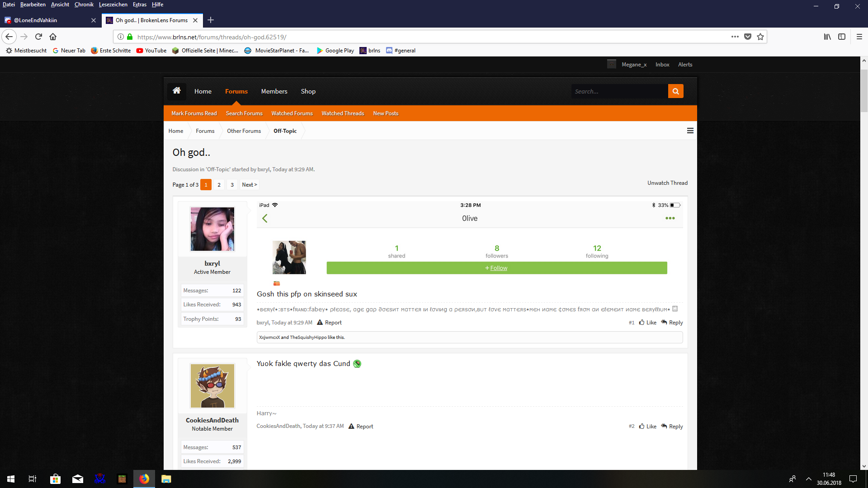The height and width of the screenshot is (488, 868).
Task: Open the Alerts link
Action: 685,65
